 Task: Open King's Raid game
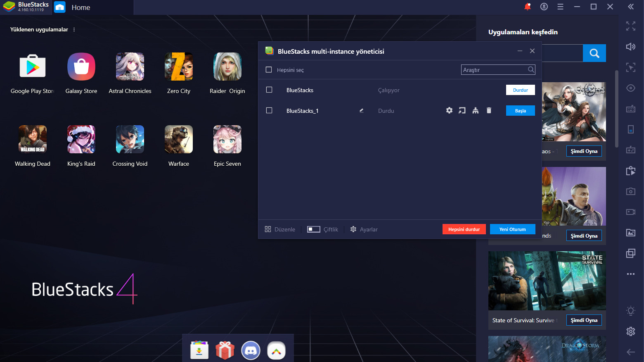pos(81,139)
